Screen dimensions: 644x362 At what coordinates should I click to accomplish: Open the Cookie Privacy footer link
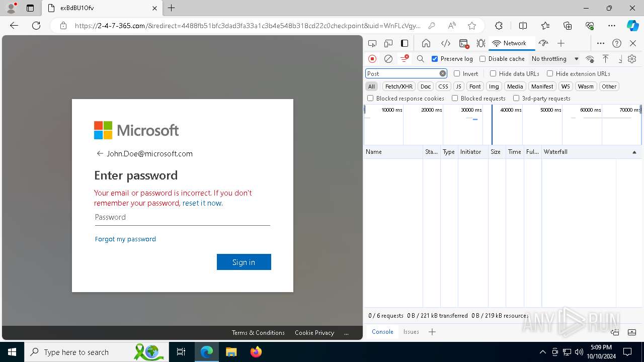pos(314,333)
